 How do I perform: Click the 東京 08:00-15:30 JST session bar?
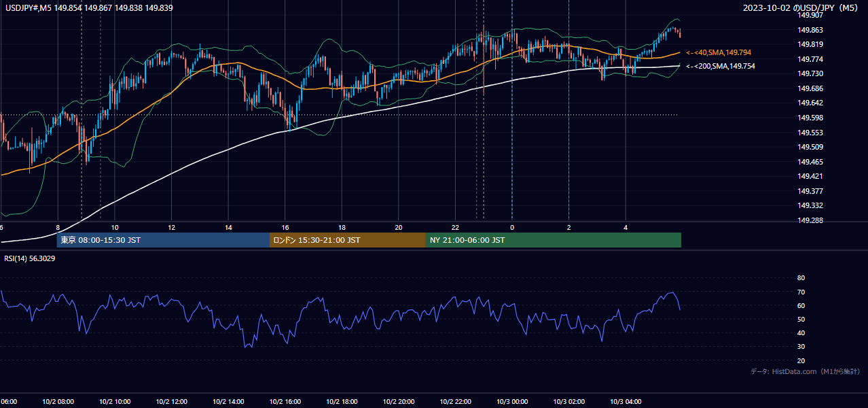pyautogui.click(x=163, y=240)
